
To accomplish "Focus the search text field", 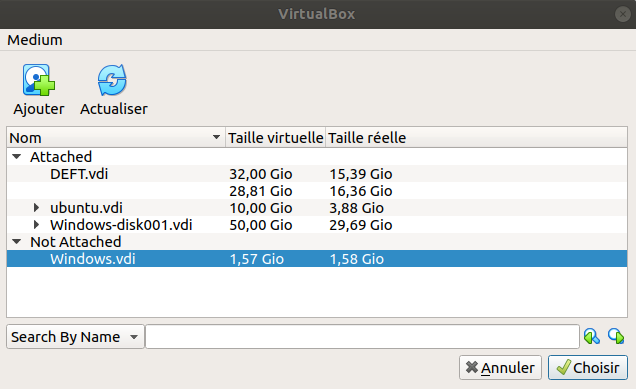I will point(362,337).
